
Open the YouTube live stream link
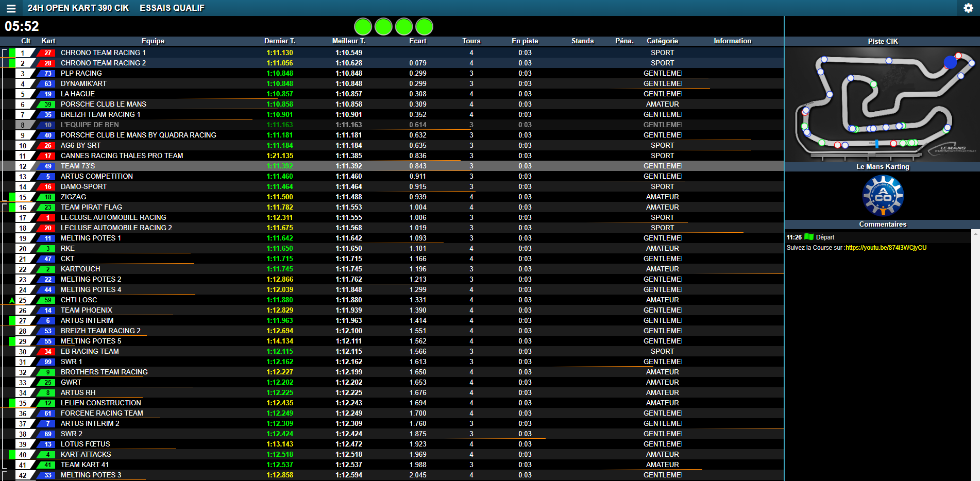pyautogui.click(x=886, y=248)
